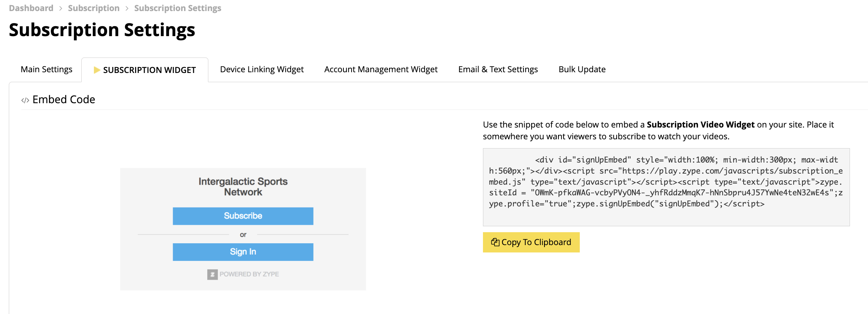This screenshot has height=314, width=868.
Task: Click the Subscription Settings page heading
Action: point(102,30)
